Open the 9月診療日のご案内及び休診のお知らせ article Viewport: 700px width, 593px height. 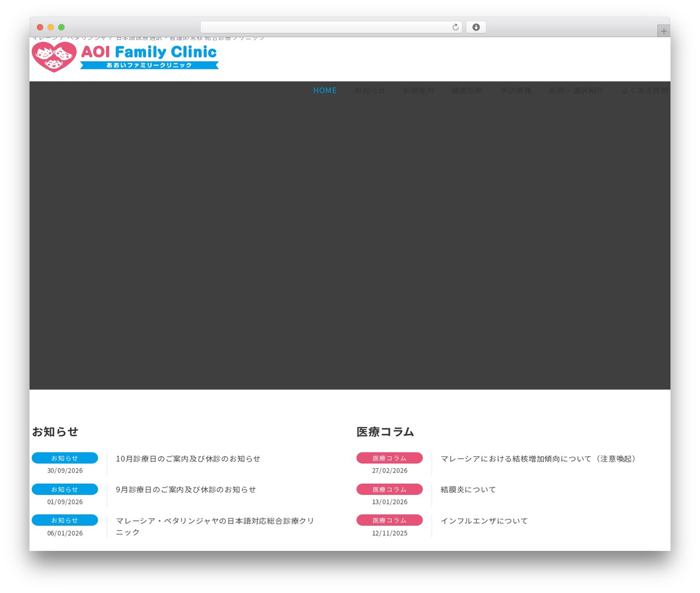click(x=186, y=490)
